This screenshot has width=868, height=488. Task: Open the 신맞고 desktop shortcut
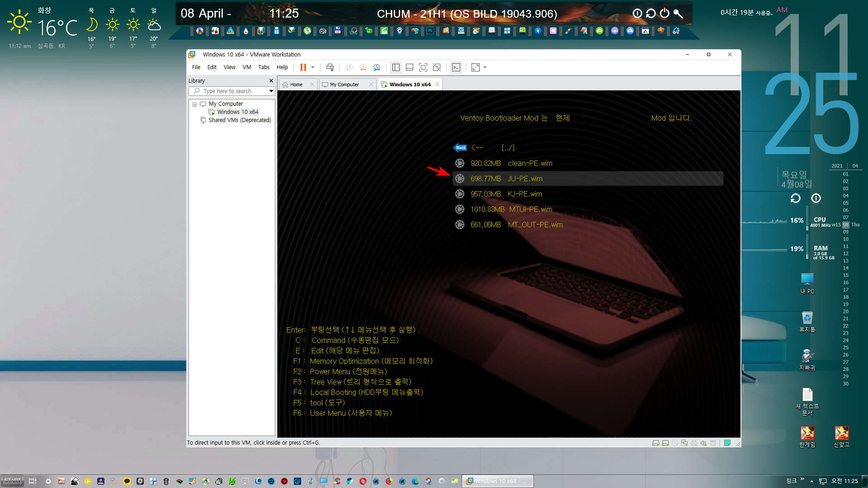pos(841,436)
